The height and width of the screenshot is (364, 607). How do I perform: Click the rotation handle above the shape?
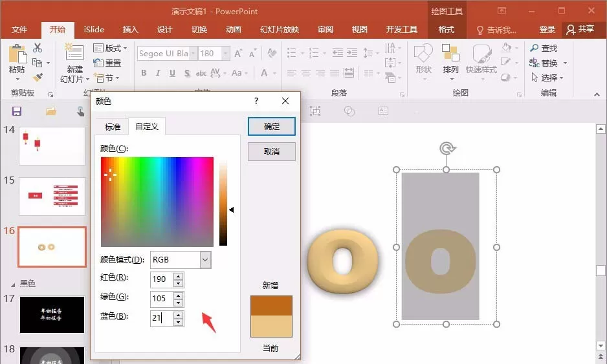(447, 148)
